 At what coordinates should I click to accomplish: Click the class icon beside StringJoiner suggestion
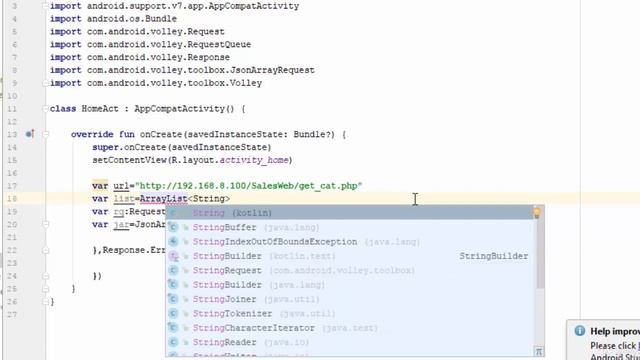click(173, 299)
